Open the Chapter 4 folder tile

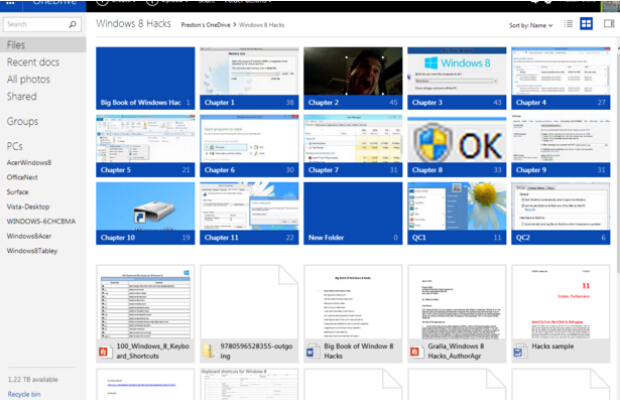tap(561, 78)
